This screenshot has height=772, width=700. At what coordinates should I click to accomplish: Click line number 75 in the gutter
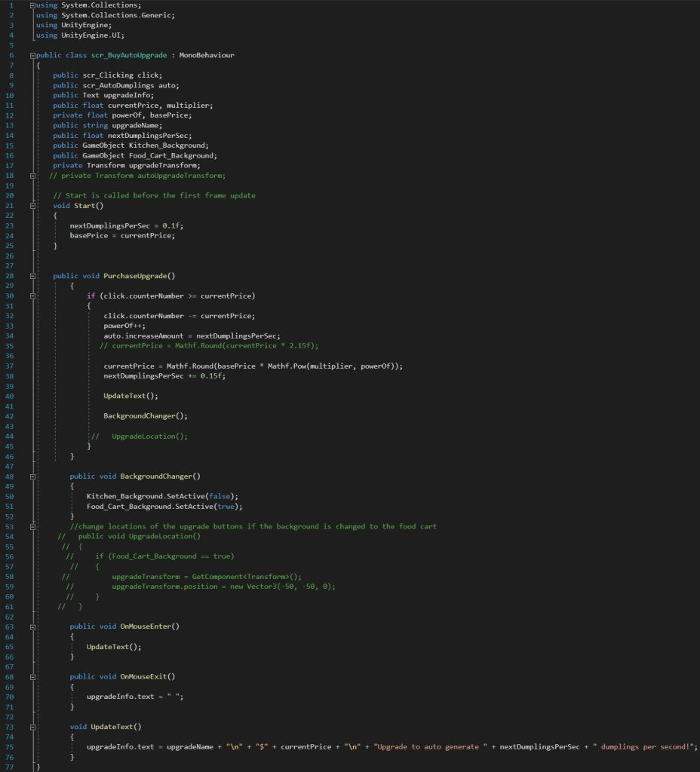pos(11,746)
